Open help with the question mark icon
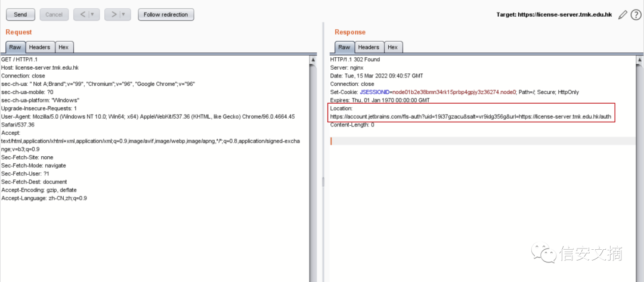 point(636,14)
